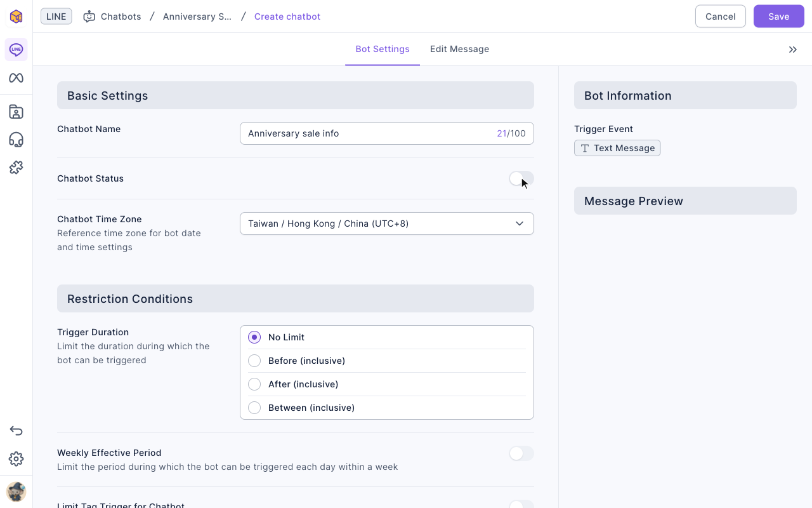The height and width of the screenshot is (508, 812).
Task: Click the Chatbot Time Zone label
Action: (x=100, y=219)
